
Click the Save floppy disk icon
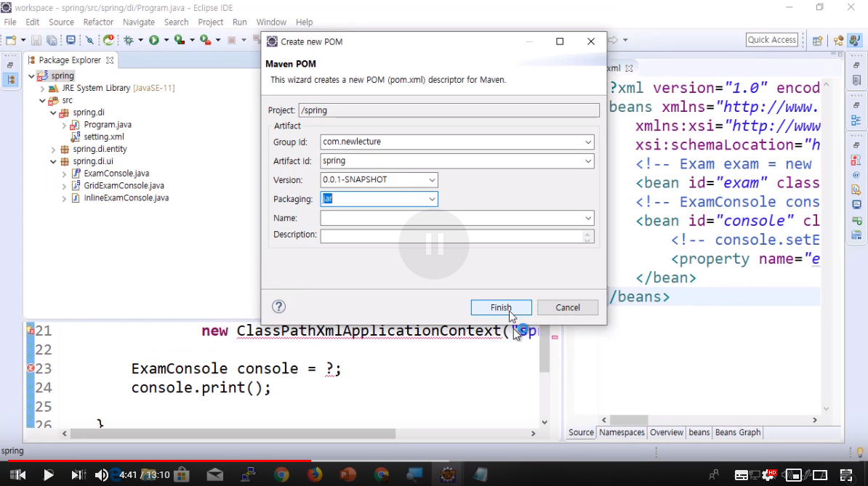pos(36,40)
